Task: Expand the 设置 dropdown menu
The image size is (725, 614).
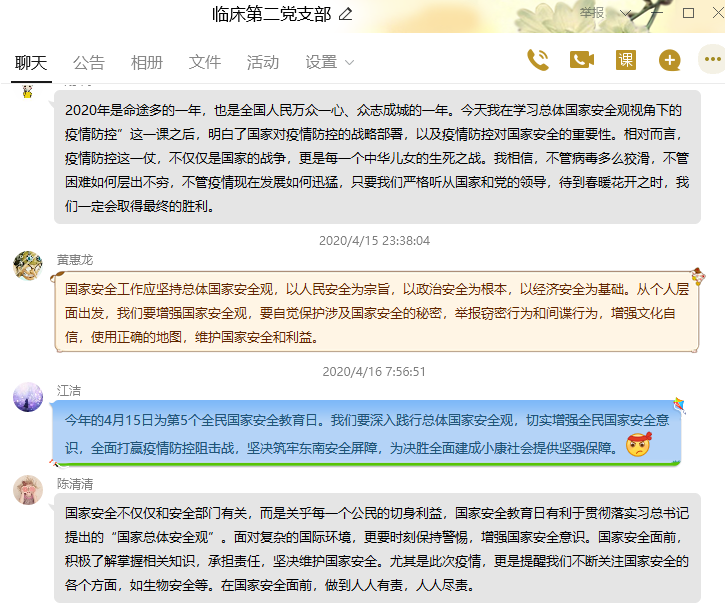Action: pyautogui.click(x=330, y=62)
